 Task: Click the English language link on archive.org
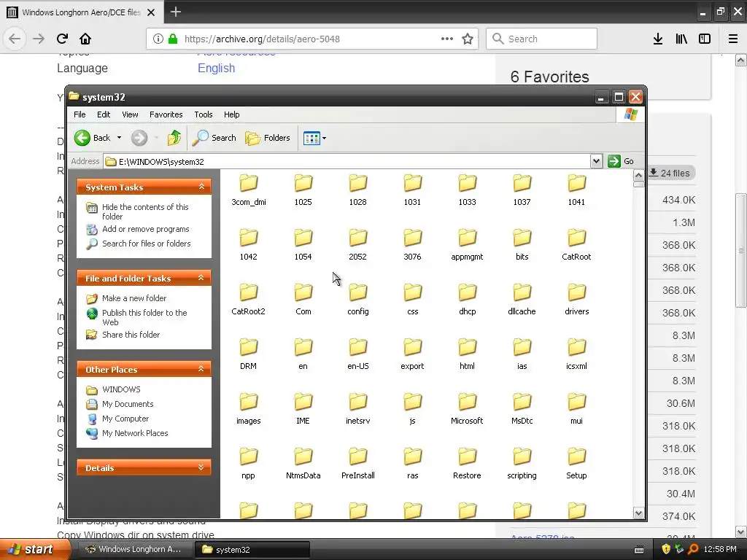[216, 68]
